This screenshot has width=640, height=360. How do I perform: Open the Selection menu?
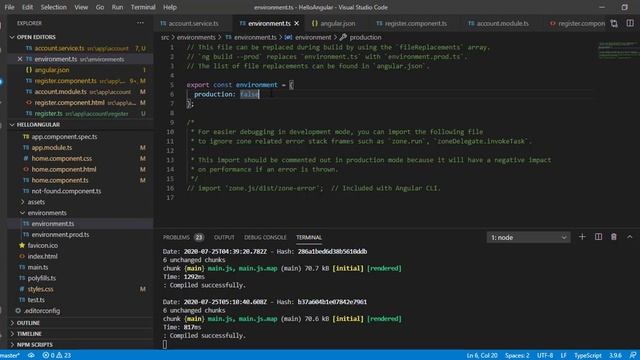pos(53,7)
